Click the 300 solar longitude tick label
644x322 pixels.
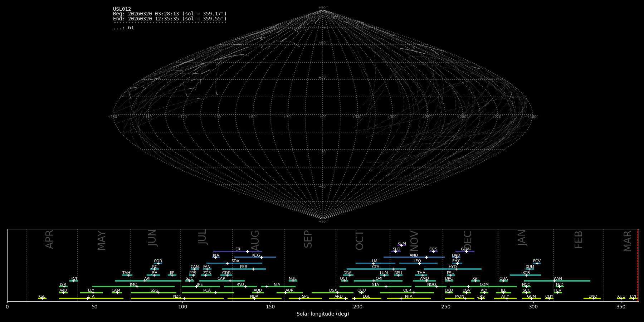point(533,307)
